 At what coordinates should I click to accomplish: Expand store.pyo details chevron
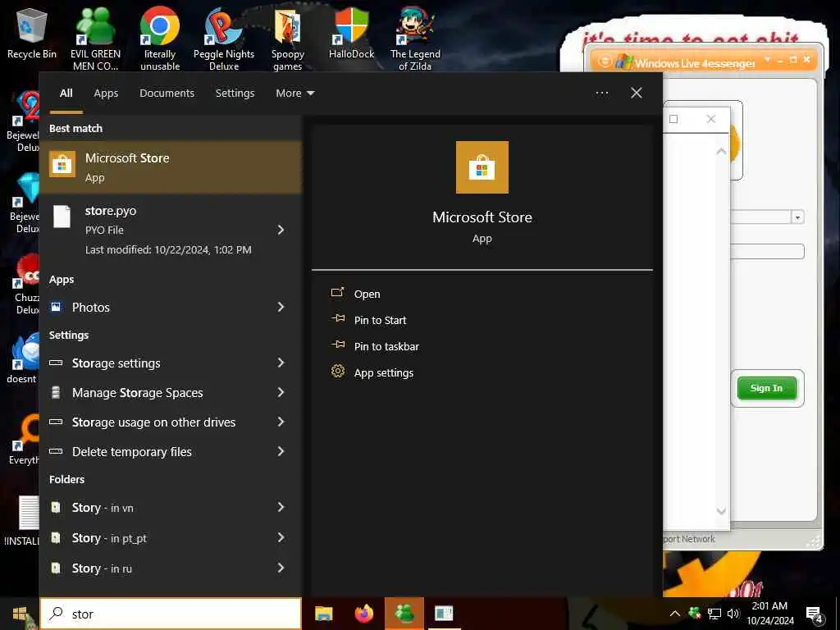point(281,230)
